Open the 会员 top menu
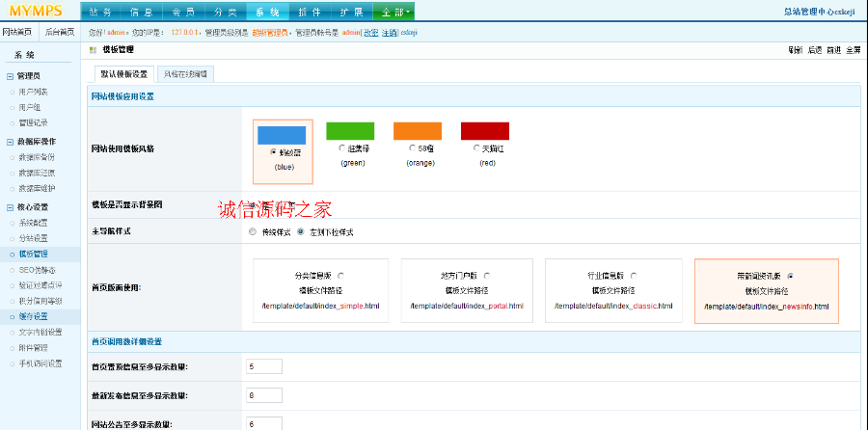Image resolution: width=868 pixels, height=430 pixels. tap(183, 12)
